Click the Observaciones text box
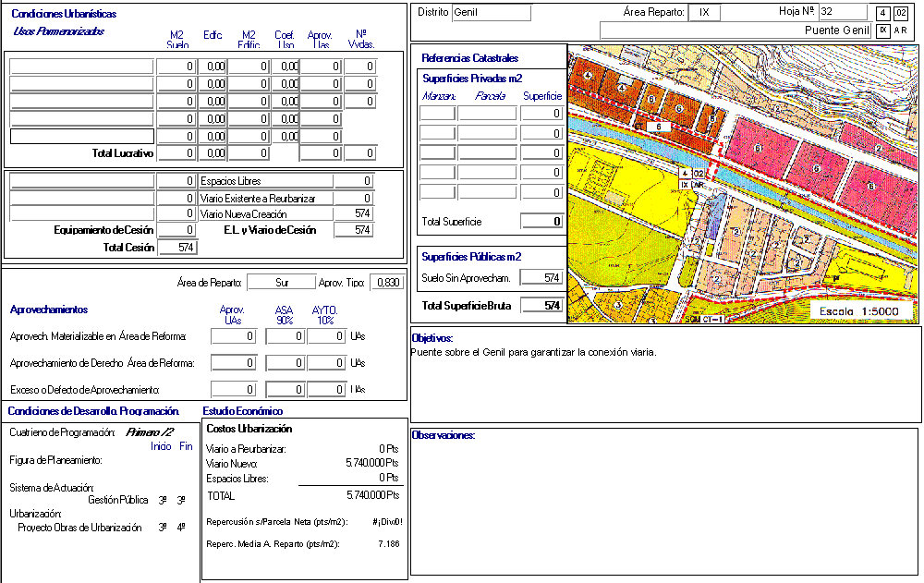 (664, 503)
